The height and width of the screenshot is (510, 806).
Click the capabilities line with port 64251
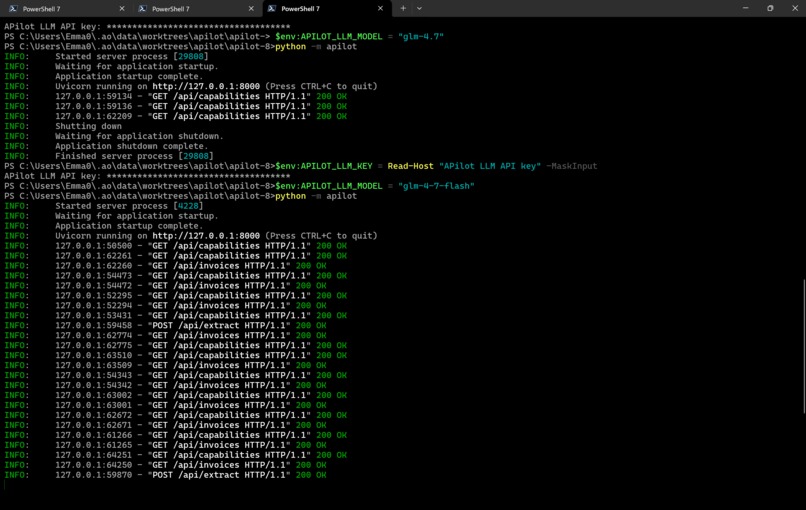coord(175,456)
